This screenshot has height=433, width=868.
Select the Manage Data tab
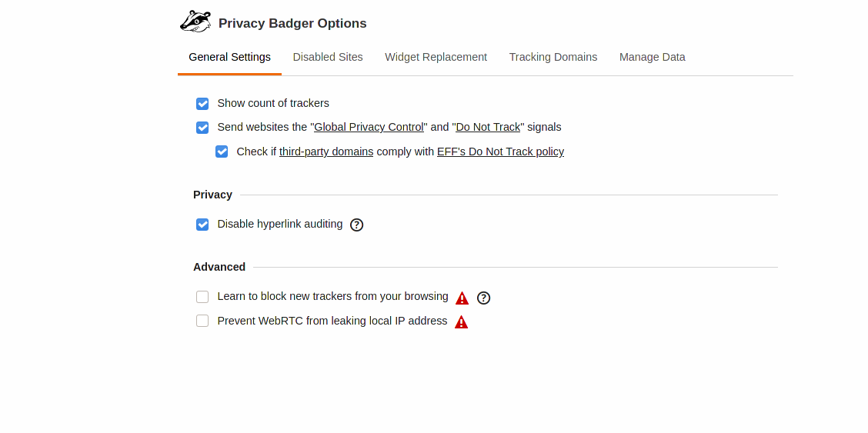[x=652, y=57]
